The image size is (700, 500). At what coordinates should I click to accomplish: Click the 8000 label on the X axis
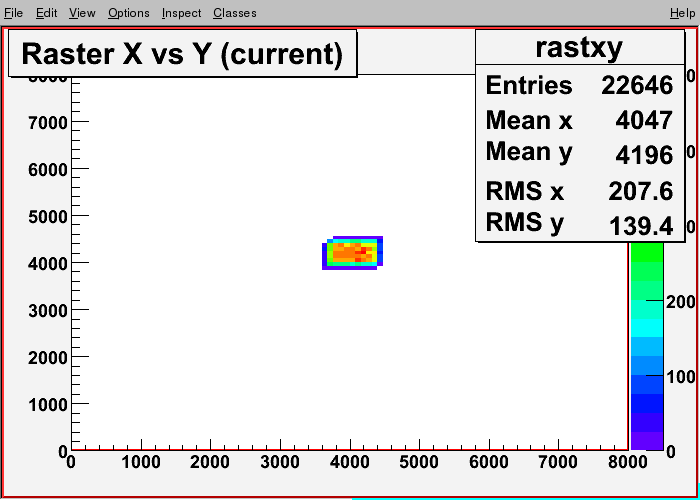point(627,462)
